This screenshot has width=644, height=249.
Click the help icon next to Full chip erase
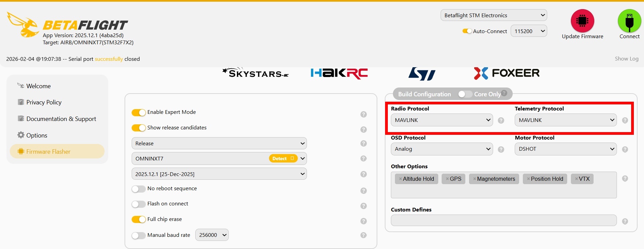click(363, 221)
